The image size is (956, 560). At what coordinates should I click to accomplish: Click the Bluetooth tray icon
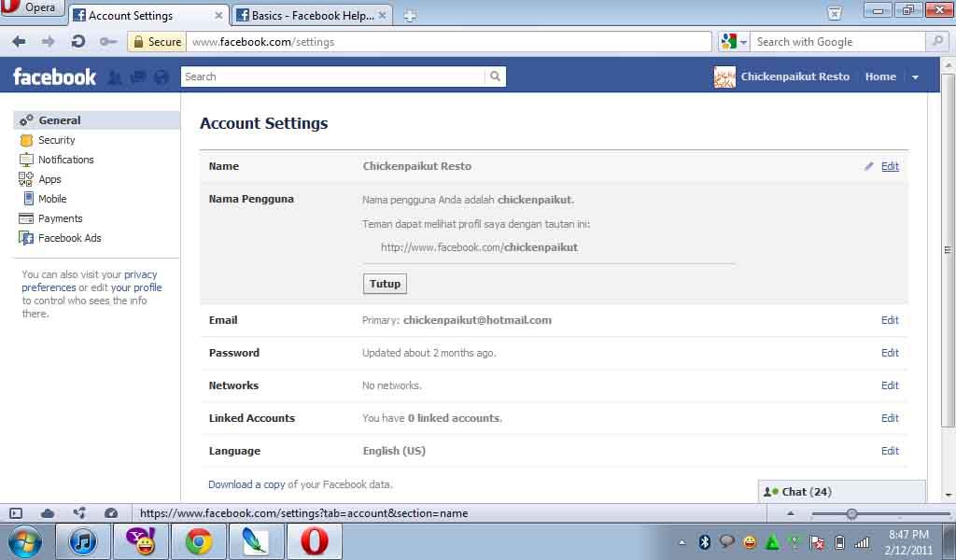[705, 541]
